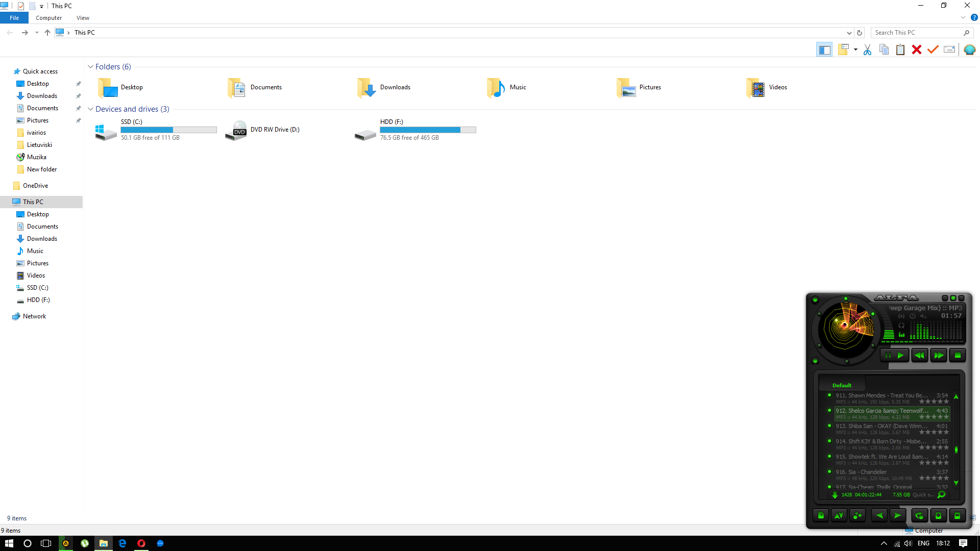Screen dimensions: 980x551
Task: Click the red Delete X icon
Action: tap(917, 49)
